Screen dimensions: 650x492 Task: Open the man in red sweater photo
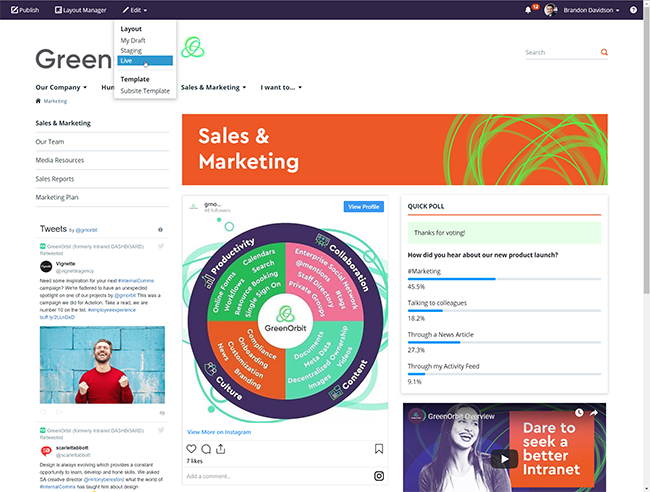(102, 365)
